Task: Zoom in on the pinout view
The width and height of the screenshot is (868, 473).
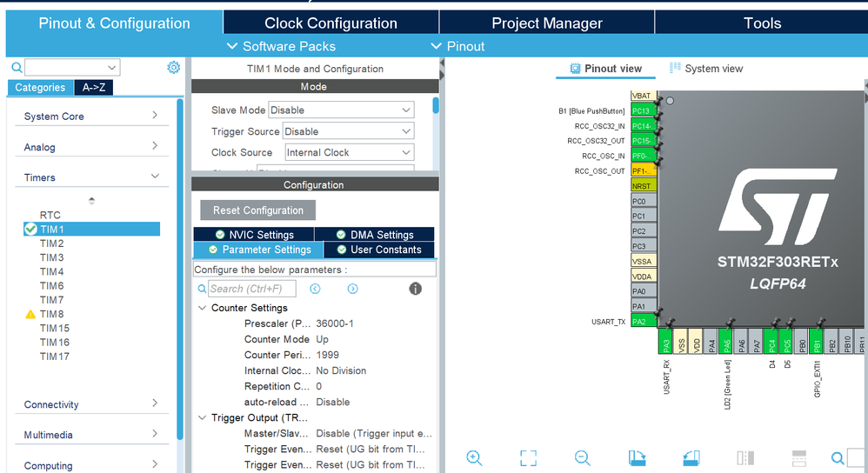Action: click(474, 458)
